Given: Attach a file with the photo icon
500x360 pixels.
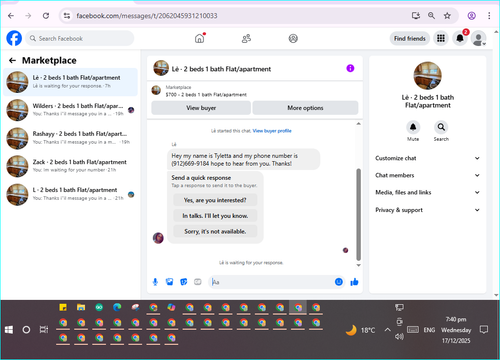Looking at the screenshot, I should point(170,282).
